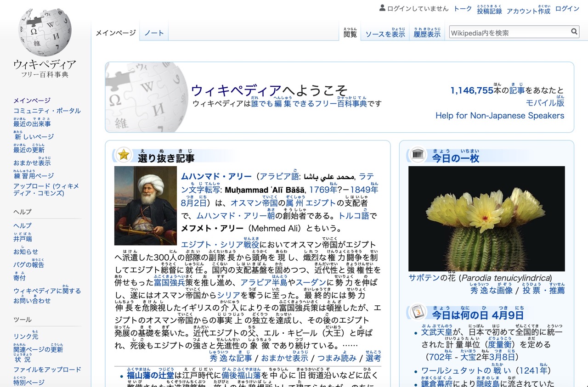The width and height of the screenshot is (588, 387).
Task: Click the フリー百科事典 link in the welcome banner
Action: (340, 101)
